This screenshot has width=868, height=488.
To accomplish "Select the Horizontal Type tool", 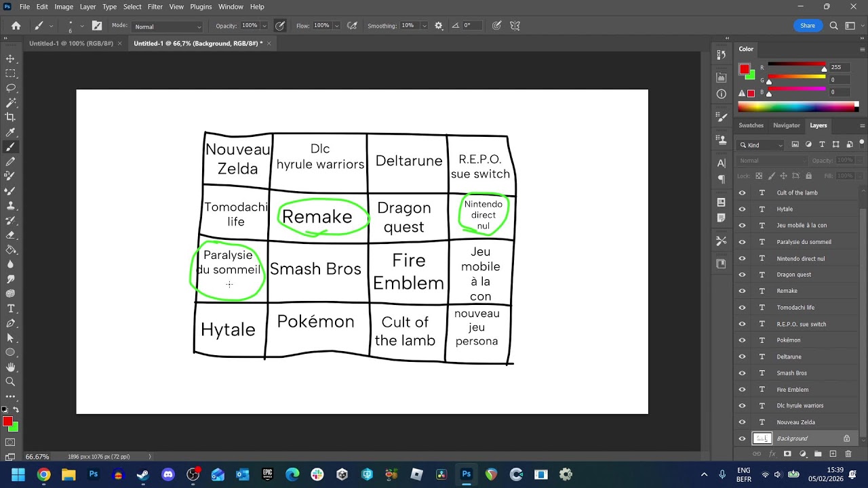I will point(10,308).
